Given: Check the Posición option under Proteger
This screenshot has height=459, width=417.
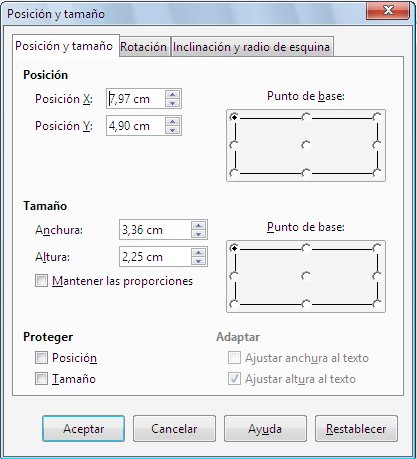Looking at the screenshot, I should 41,358.
